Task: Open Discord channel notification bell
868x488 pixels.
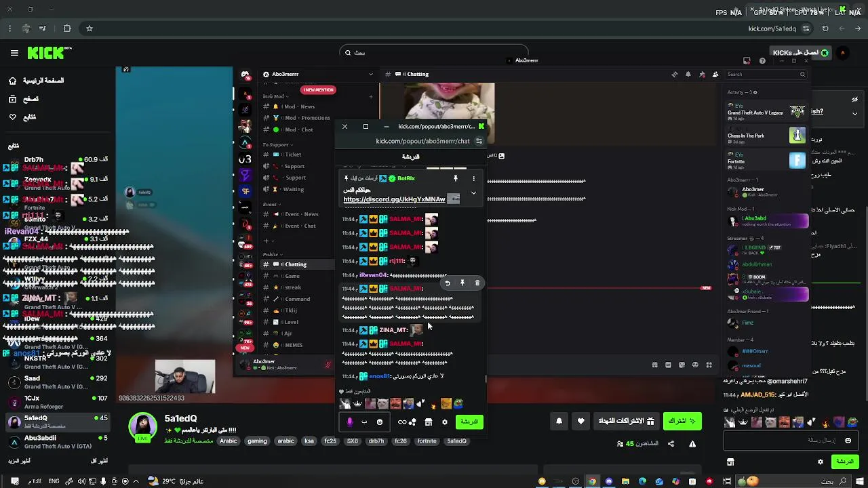Action: (x=688, y=75)
